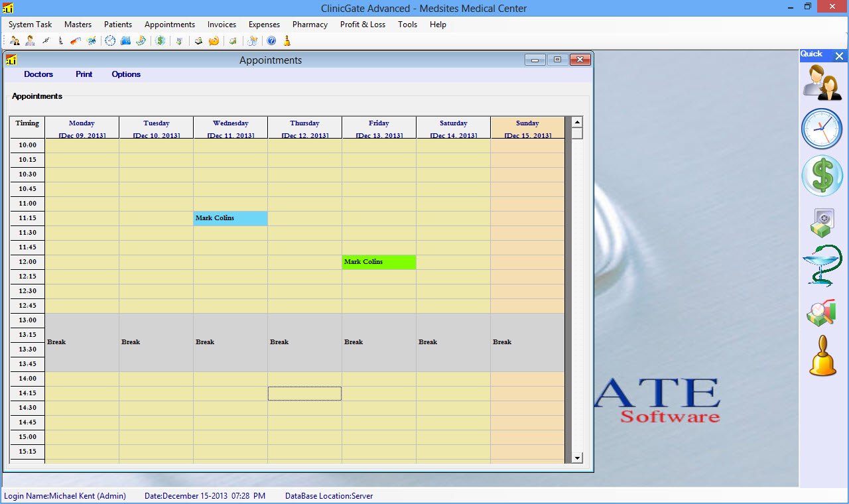Click Doctors in the Appointments window

38,74
